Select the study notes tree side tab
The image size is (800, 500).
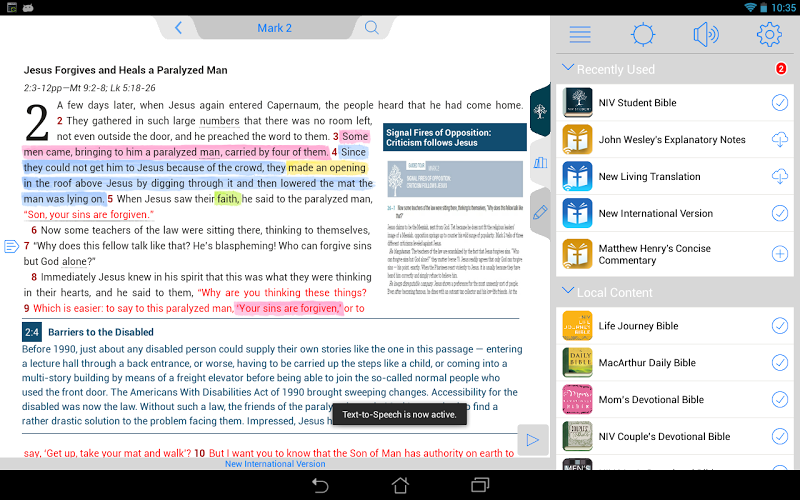(x=540, y=110)
